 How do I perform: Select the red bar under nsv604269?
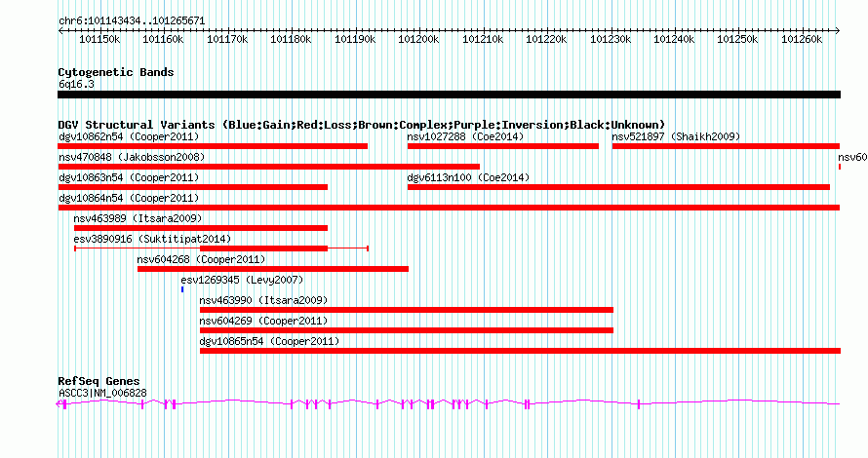(407, 330)
